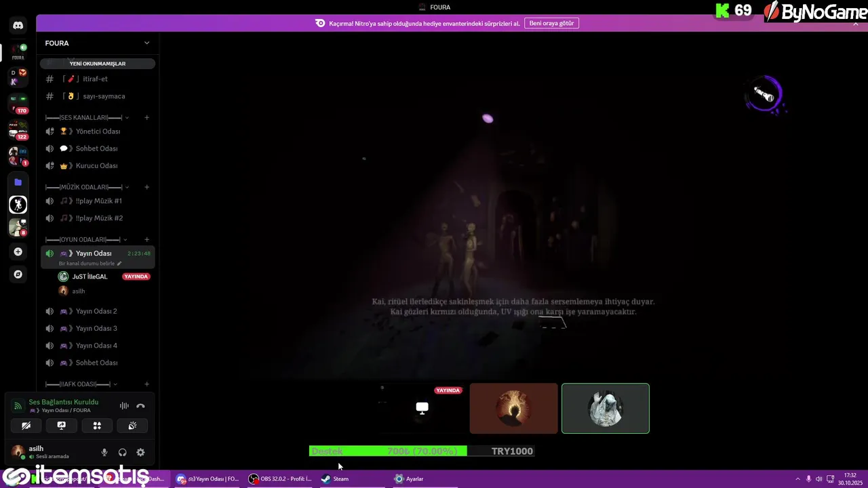Select the live stream thumbnail tile
Image resolution: width=868 pixels, height=488 pixels.
[x=422, y=408]
